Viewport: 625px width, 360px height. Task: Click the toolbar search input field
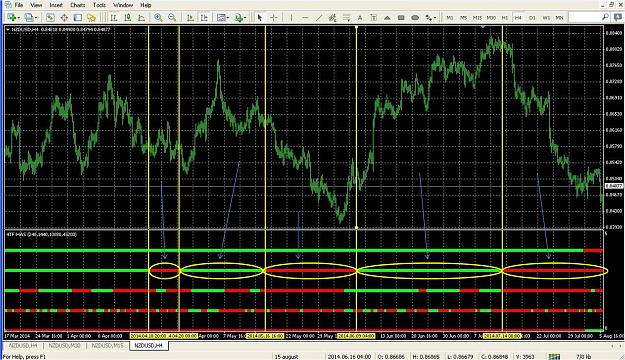tap(585, 17)
